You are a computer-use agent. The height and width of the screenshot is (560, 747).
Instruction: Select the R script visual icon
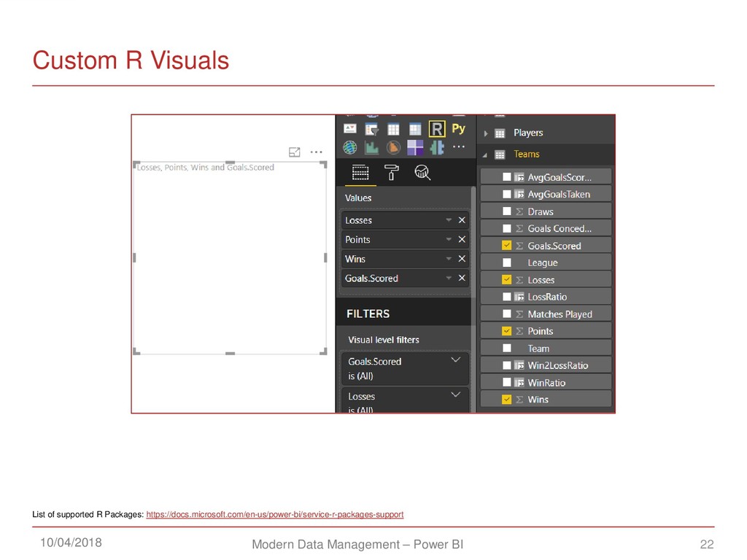(437, 128)
